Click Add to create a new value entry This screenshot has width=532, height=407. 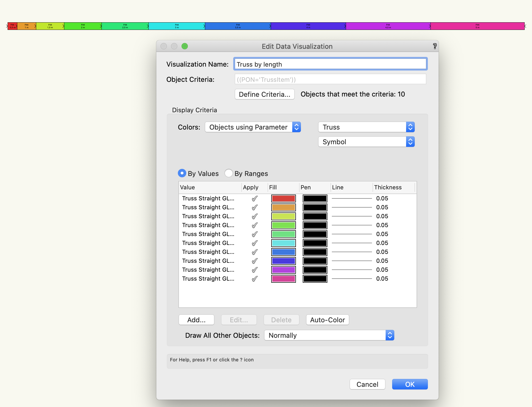(196, 320)
